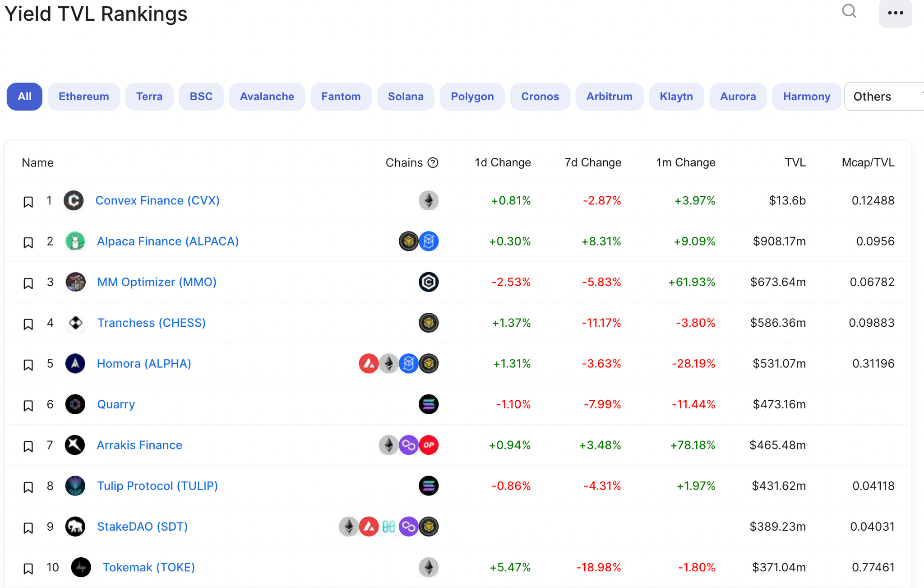924x588 pixels.
Task: Filter by Harmony chain
Action: (807, 97)
